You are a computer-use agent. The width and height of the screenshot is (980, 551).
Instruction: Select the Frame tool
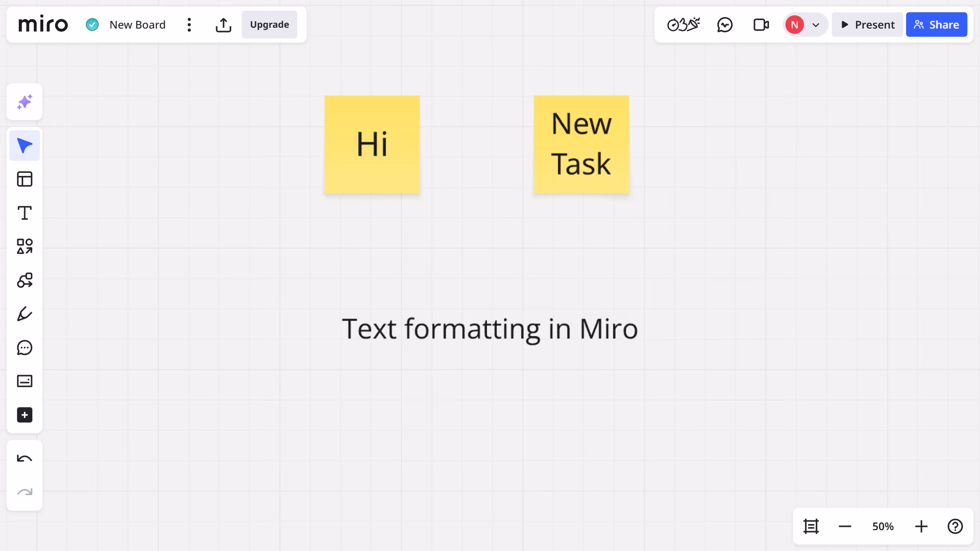tap(24, 381)
